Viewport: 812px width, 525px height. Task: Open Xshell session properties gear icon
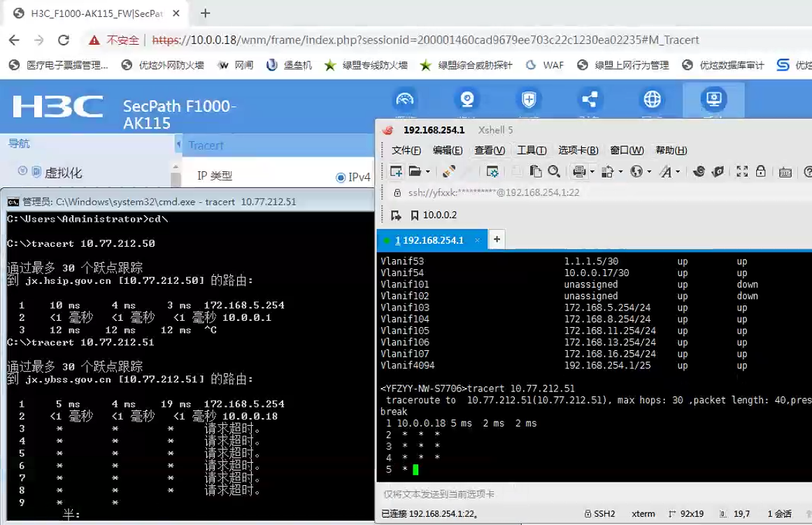[492, 171]
